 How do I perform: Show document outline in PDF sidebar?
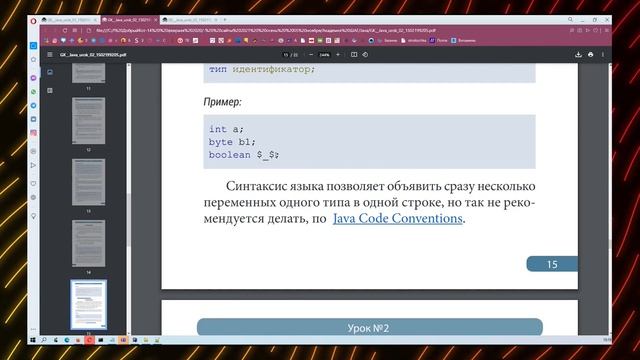click(x=50, y=90)
